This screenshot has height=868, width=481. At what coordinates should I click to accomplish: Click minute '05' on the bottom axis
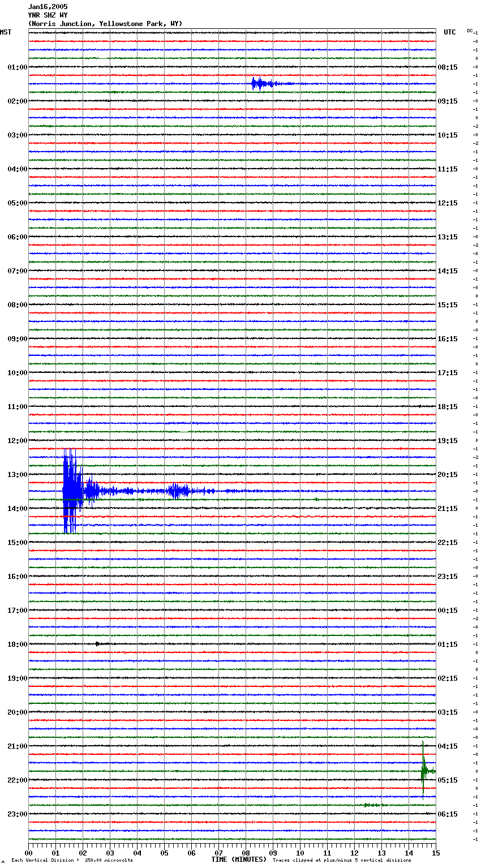[x=165, y=853]
